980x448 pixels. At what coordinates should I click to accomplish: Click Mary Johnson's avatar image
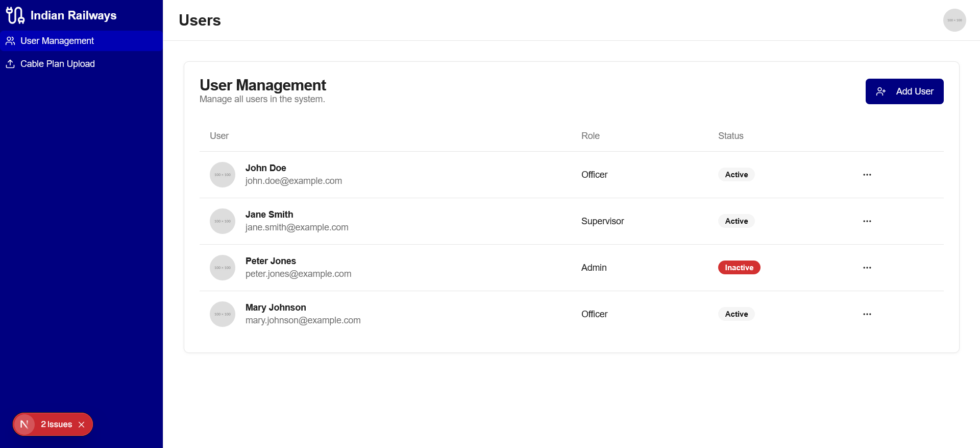pyautogui.click(x=223, y=314)
